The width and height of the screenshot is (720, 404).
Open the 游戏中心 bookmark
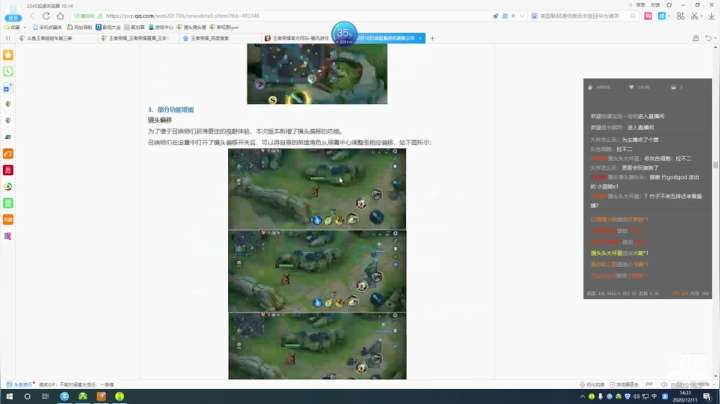point(160,27)
